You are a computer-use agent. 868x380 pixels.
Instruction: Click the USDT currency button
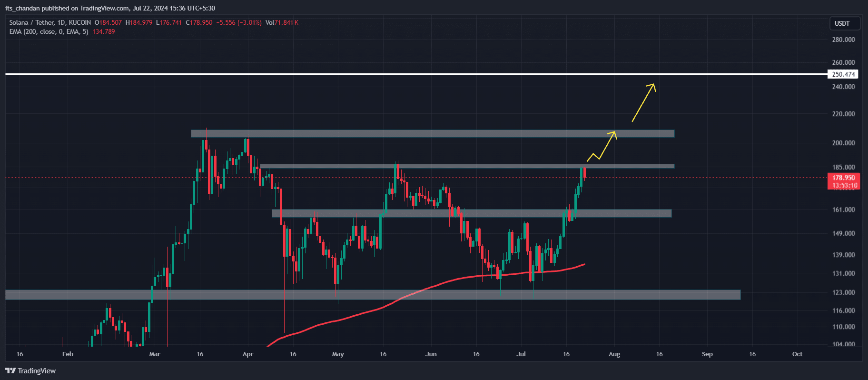coord(845,23)
